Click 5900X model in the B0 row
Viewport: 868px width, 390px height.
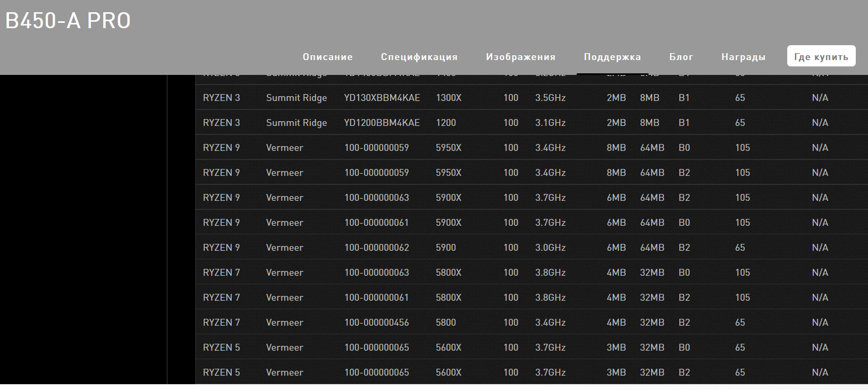[x=449, y=223]
